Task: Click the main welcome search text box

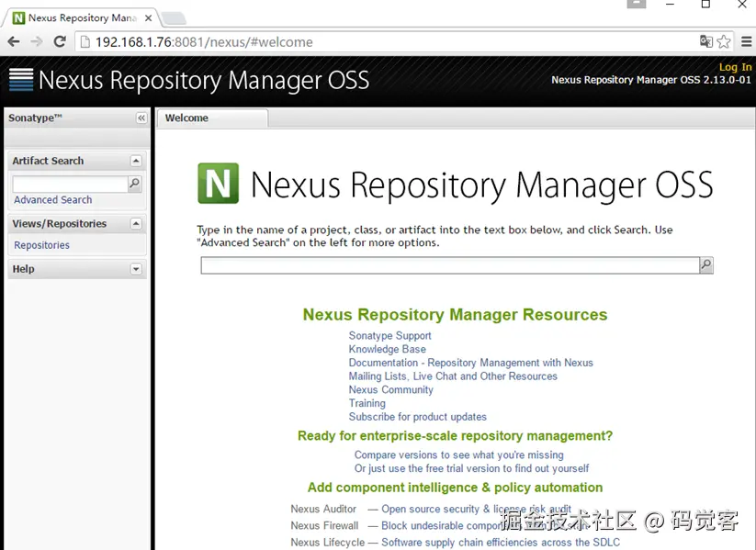Action: [x=450, y=265]
